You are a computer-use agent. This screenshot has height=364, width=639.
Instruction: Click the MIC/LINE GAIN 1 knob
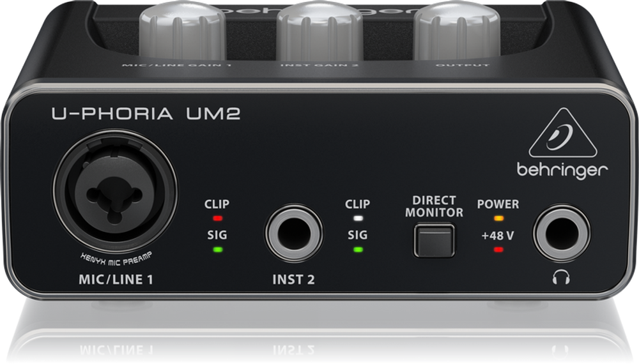tap(182, 29)
